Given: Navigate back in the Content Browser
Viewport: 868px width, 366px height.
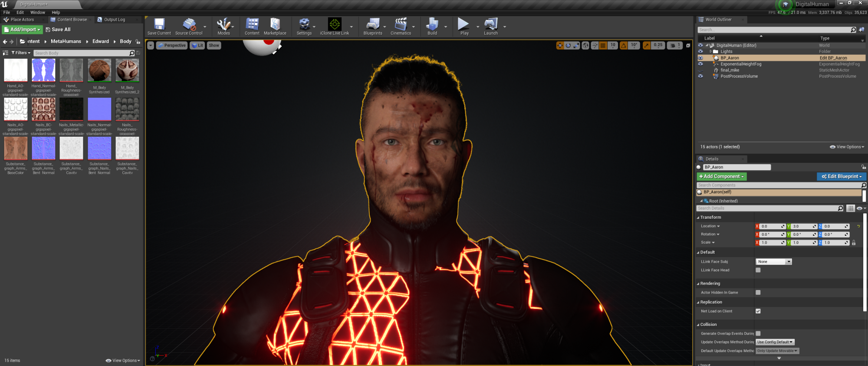Looking at the screenshot, I should [x=5, y=42].
